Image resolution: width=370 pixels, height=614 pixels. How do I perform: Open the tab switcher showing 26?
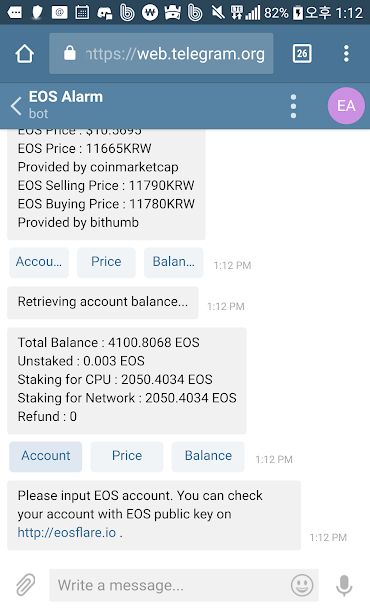click(x=302, y=53)
